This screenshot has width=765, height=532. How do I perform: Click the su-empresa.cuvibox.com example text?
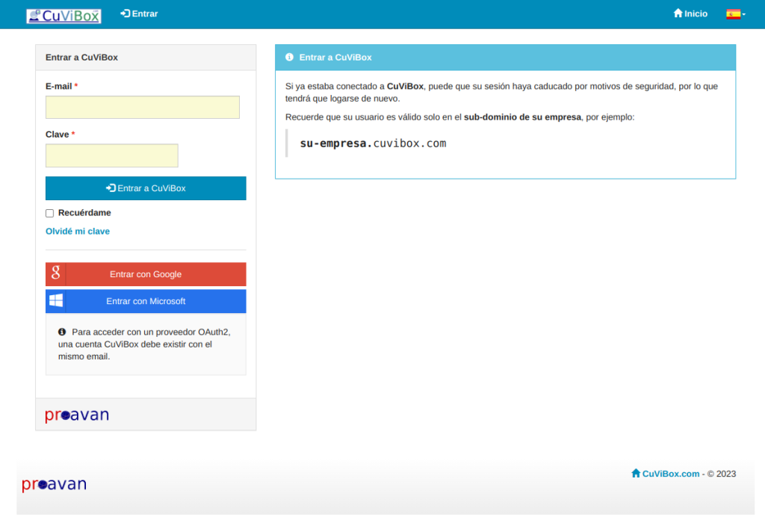point(373,143)
